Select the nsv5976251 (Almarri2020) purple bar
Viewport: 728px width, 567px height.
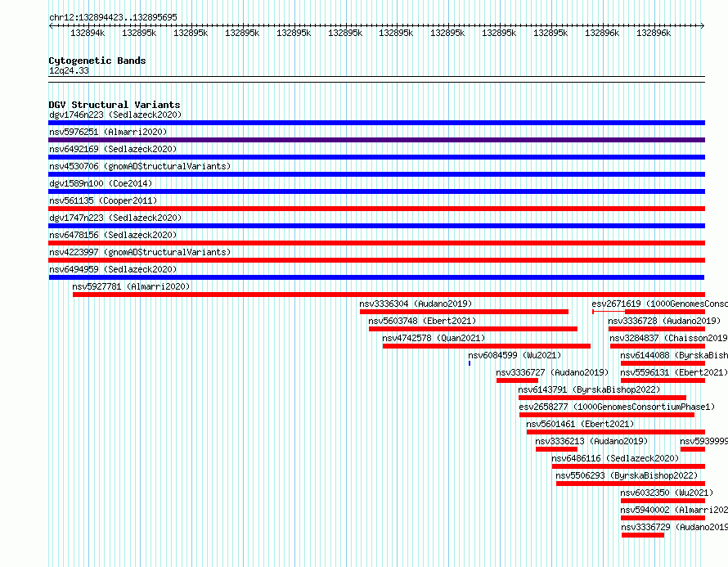point(376,140)
